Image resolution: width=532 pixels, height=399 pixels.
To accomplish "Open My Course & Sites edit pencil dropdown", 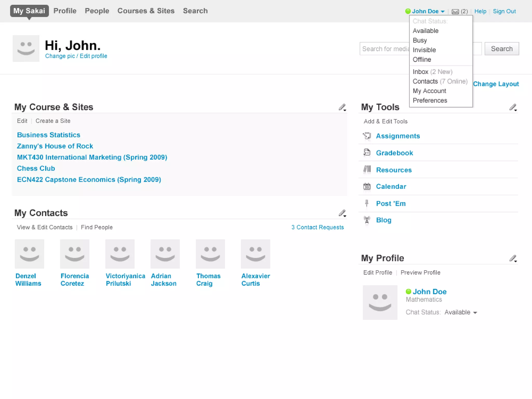I will click(x=342, y=107).
